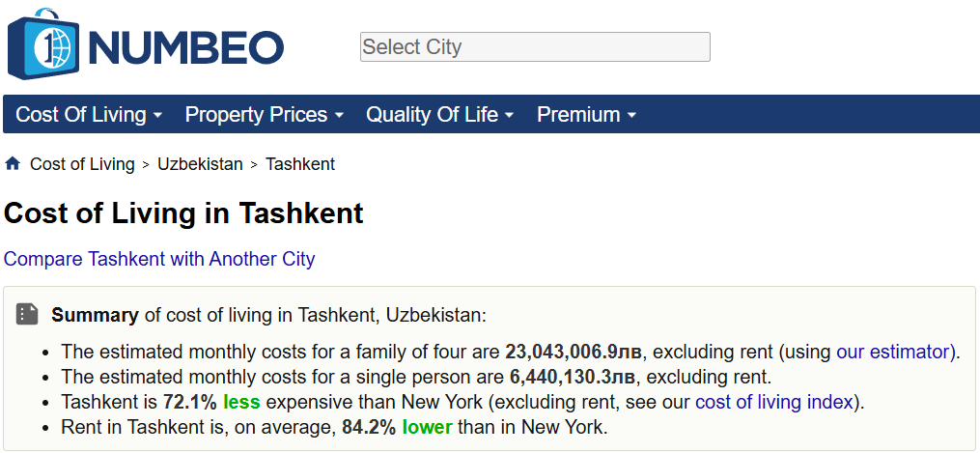Click the NUMBEO wordmark text
Image resolution: width=980 pixels, height=453 pixels.
click(x=185, y=47)
